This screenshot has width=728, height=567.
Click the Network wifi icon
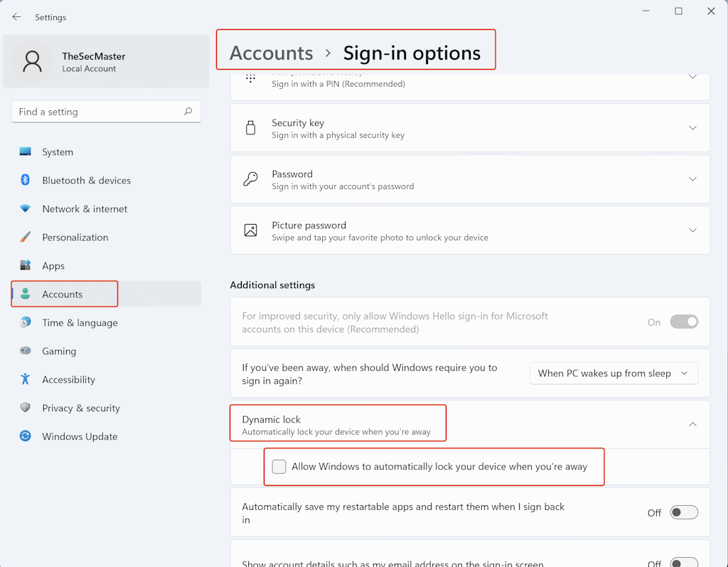pyautogui.click(x=25, y=208)
